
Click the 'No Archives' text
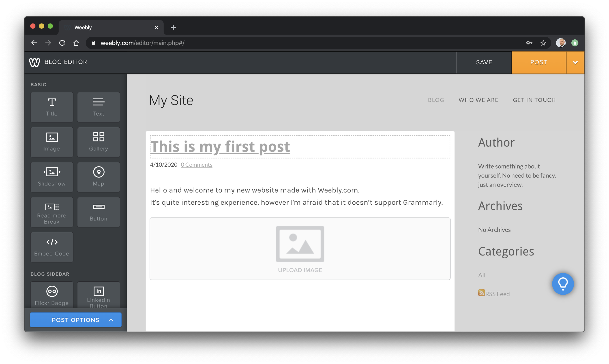(x=494, y=230)
